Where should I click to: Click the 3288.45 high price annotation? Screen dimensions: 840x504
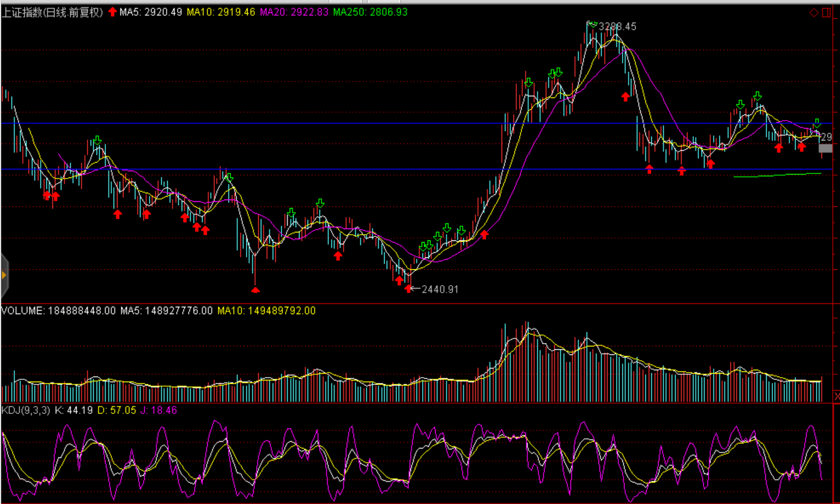pyautogui.click(x=618, y=27)
